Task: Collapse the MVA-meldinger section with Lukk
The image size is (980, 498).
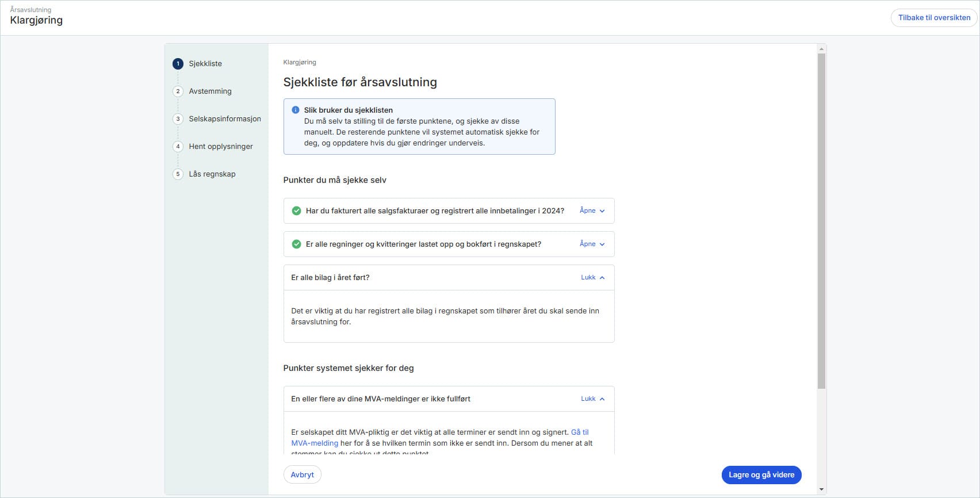Action: (x=592, y=399)
